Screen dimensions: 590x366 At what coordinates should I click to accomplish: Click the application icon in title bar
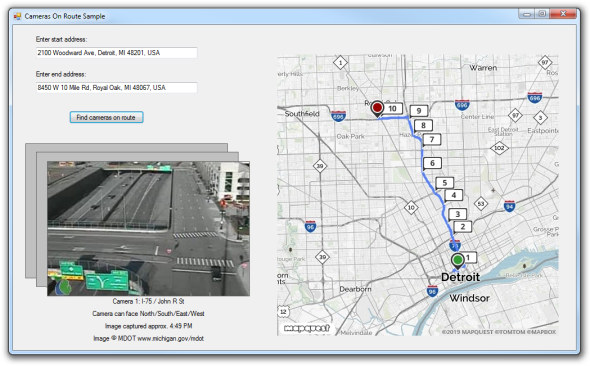pos(17,16)
